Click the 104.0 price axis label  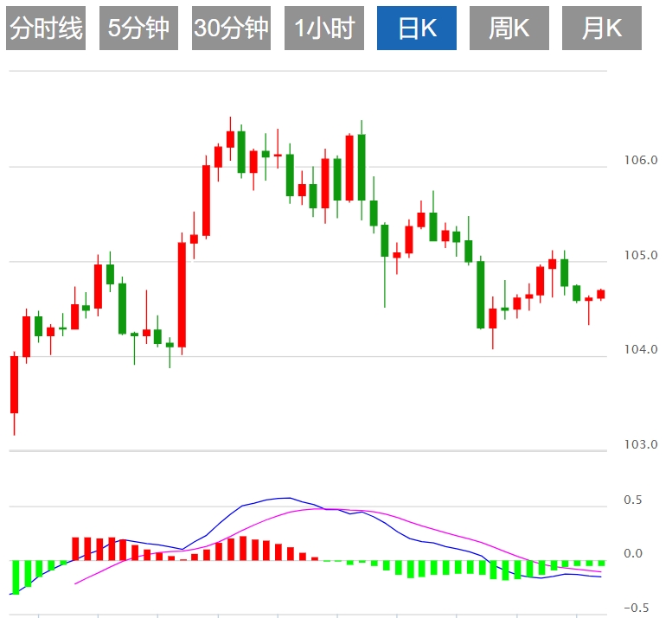pos(640,350)
